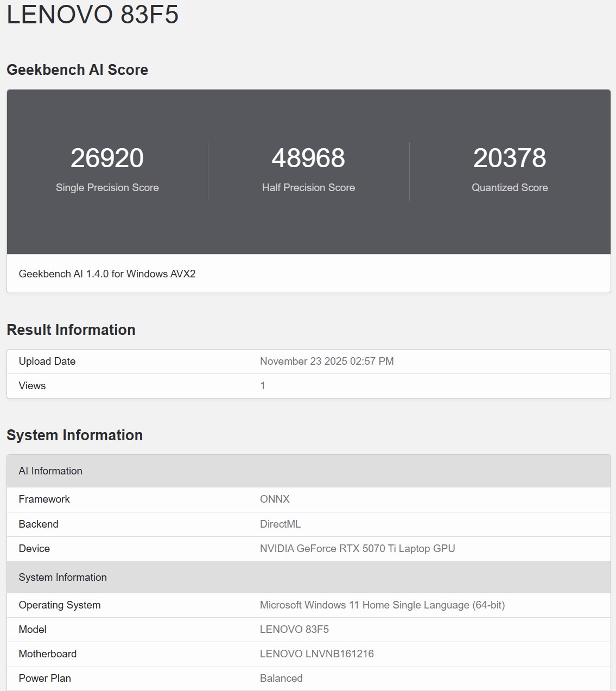616x691 pixels.
Task: Select the Half Precision Score value 48968
Action: click(x=308, y=159)
